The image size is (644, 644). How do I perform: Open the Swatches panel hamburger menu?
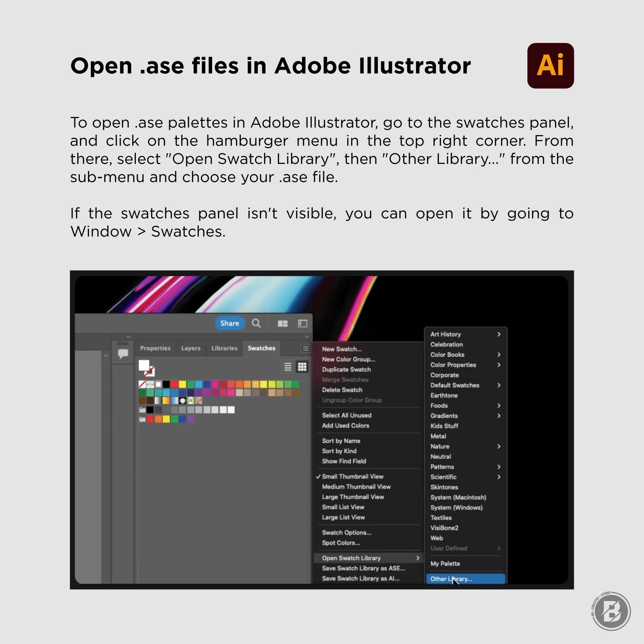(306, 349)
